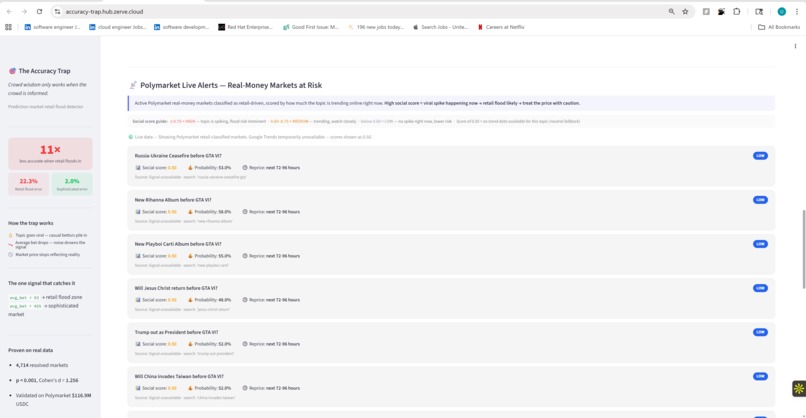This screenshot has height=418, width=806.
Task: Click Social score icon in Jesus Christ card
Action: point(138,300)
